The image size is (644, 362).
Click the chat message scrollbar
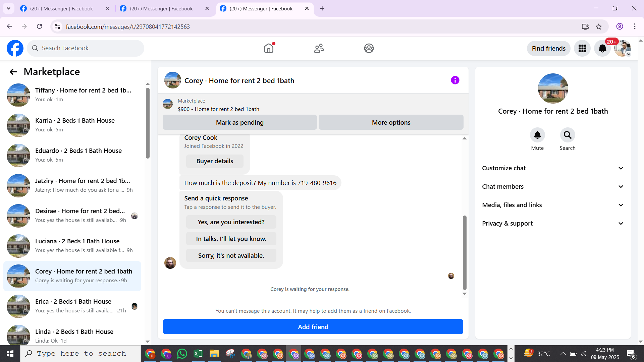[x=465, y=252]
